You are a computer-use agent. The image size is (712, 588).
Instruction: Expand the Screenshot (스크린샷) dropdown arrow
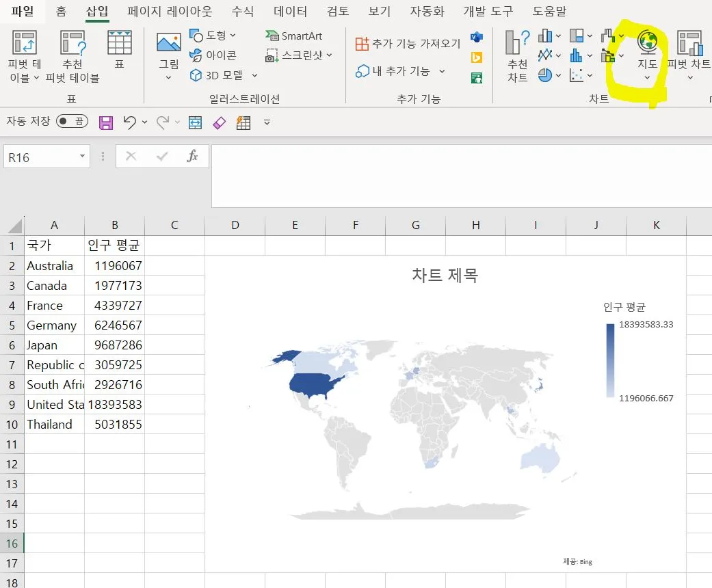coord(329,55)
